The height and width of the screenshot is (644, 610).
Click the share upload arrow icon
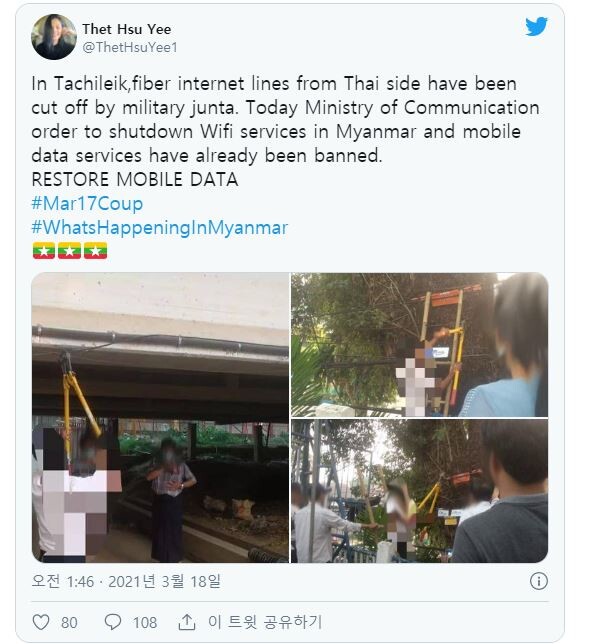[x=186, y=622]
